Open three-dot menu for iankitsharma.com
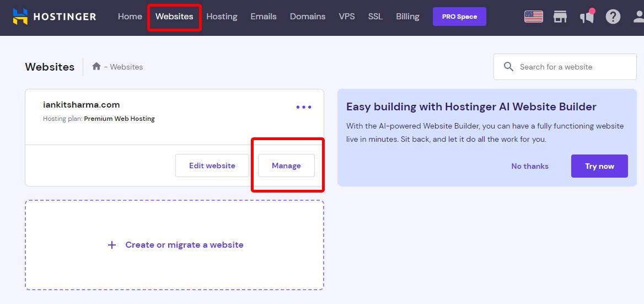This screenshot has height=304, width=644. (303, 107)
